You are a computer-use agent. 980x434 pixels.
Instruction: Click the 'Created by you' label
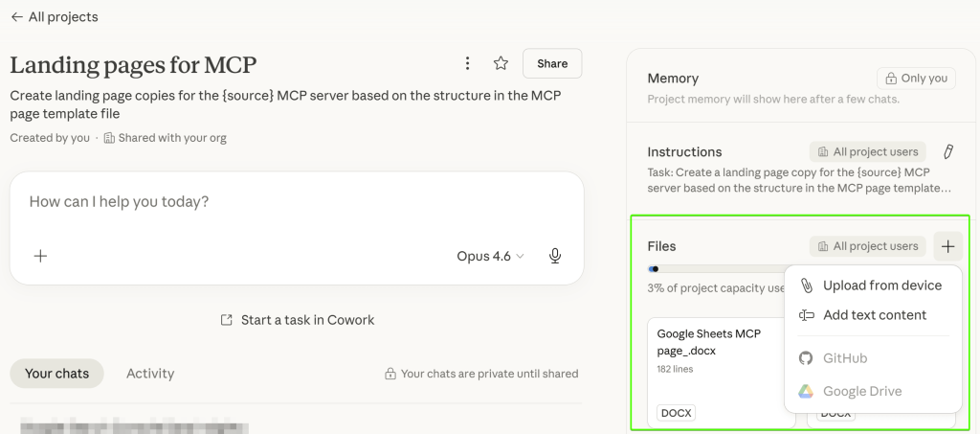click(x=50, y=138)
